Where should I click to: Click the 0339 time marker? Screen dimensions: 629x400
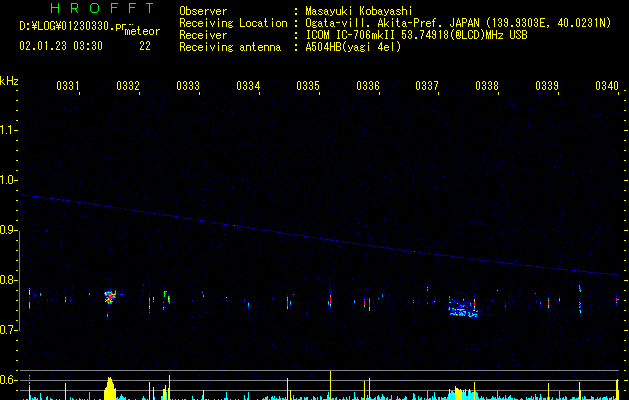(547, 86)
